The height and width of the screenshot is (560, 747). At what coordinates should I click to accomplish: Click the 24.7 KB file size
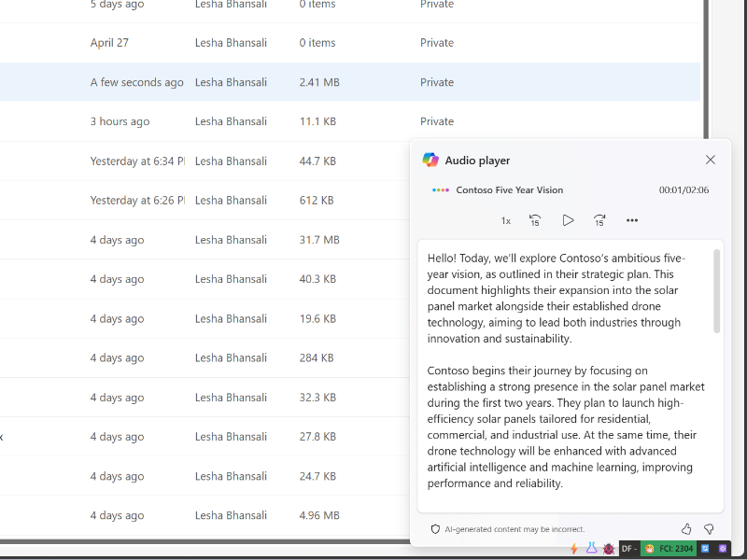pos(317,476)
